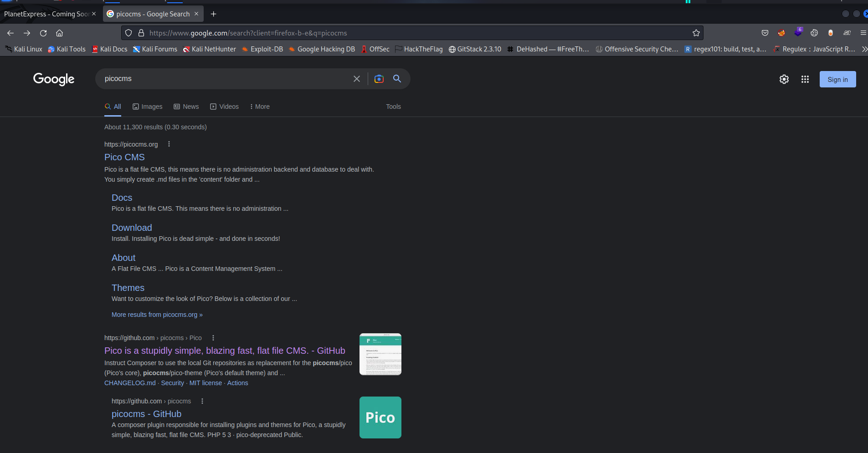Open GitStack 2.3.10 bookmark
Viewport: 868px width, 453px height.
point(475,49)
